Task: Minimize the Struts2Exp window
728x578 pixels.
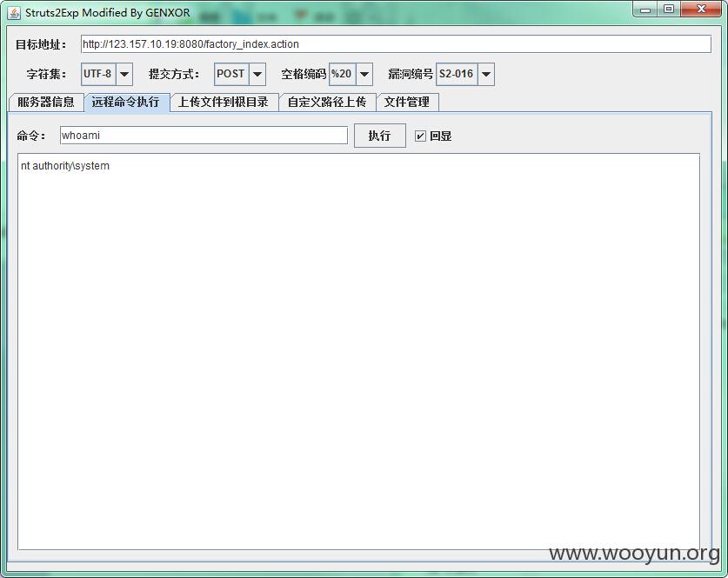Action: point(645,10)
